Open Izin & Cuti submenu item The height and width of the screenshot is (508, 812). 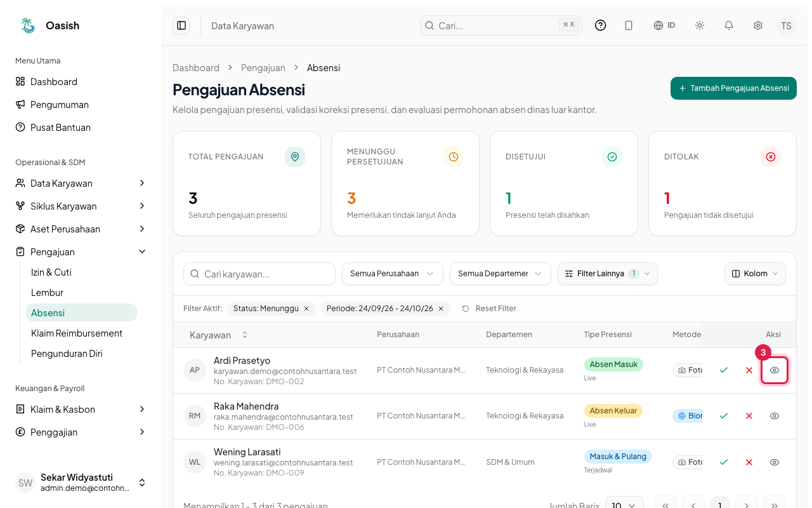[x=81, y=272]
